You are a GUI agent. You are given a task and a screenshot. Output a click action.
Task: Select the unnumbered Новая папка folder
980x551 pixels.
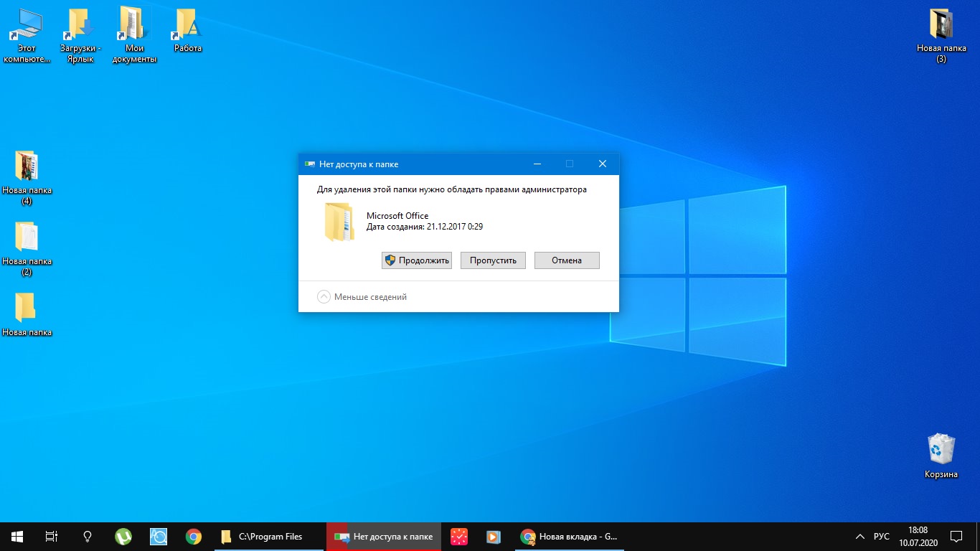(x=27, y=314)
